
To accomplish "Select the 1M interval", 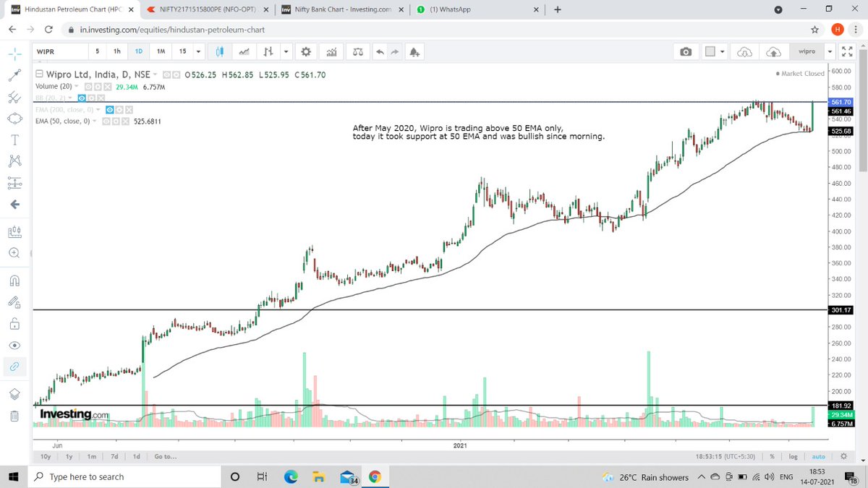I will tap(161, 51).
